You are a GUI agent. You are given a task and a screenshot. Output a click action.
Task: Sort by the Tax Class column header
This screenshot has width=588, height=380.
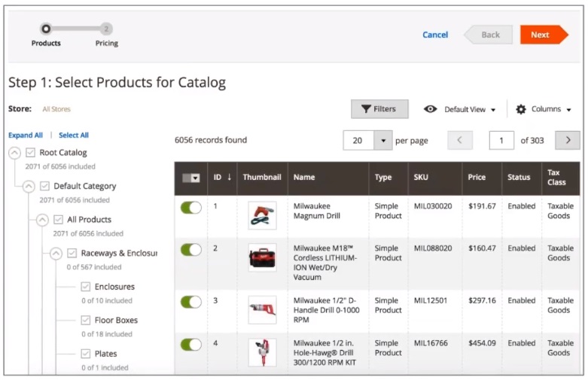coord(556,178)
